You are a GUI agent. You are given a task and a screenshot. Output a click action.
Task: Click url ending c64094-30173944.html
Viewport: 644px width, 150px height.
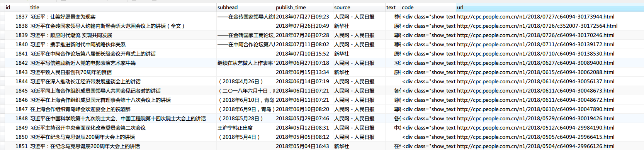pos(536,17)
